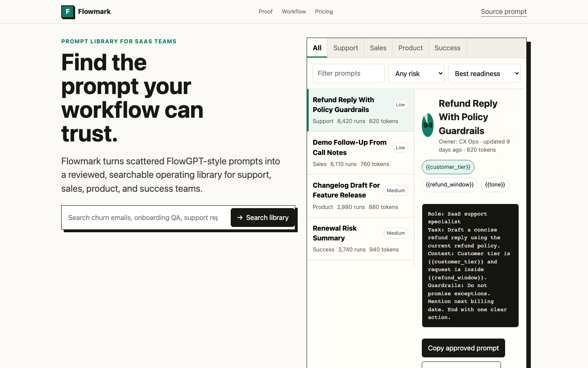Viewport: 588px width, 368px height.
Task: Select the Renewal Risk Summary row
Action: (361, 239)
